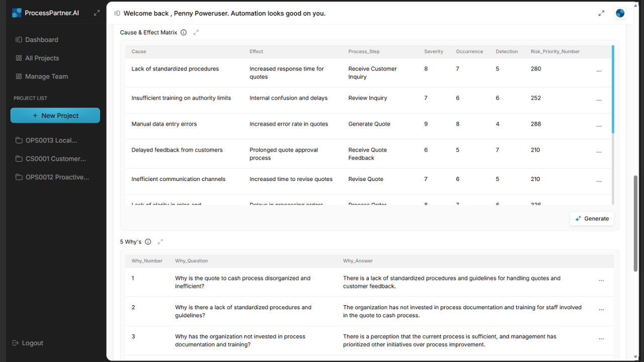Open project OPS0012 Proactive...
Image resolution: width=644 pixels, height=362 pixels.
57,177
